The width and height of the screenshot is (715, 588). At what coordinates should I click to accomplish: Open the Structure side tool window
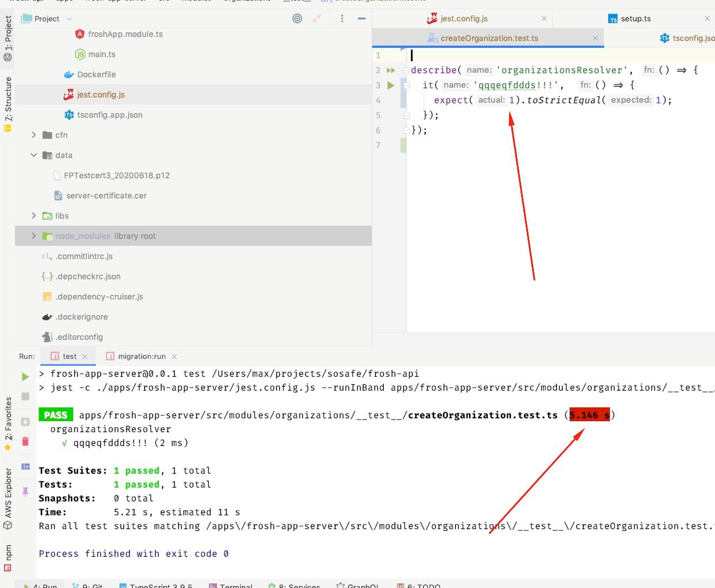[x=8, y=104]
